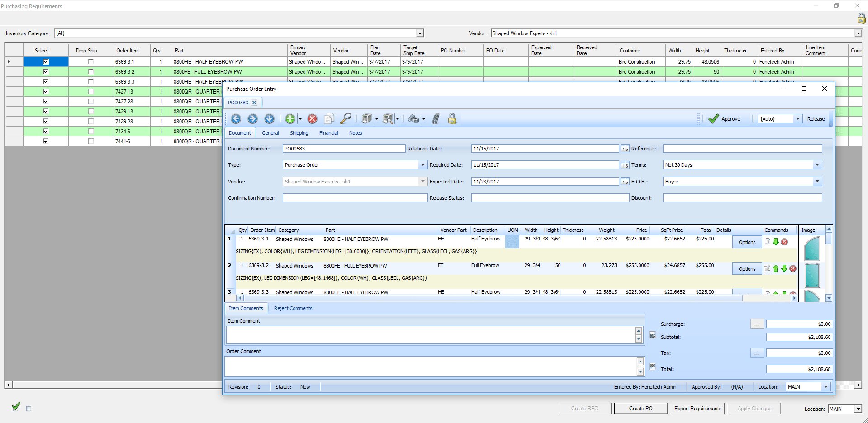The width and height of the screenshot is (868, 423).
Task: Click the Approve button
Action: (725, 119)
